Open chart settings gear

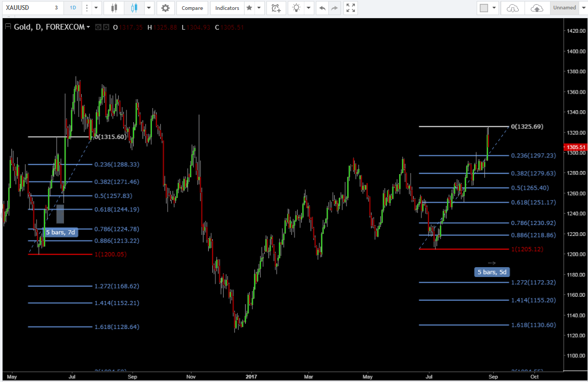coord(165,8)
